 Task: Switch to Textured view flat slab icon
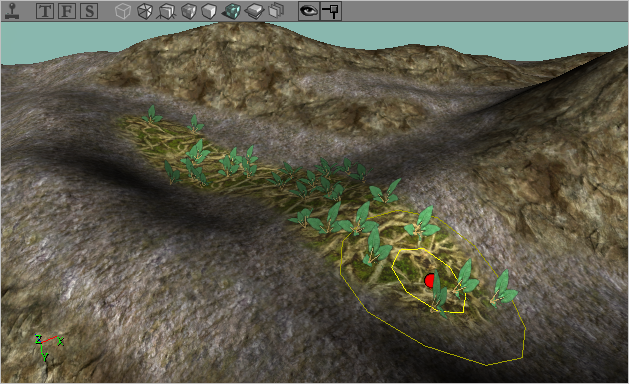coord(254,11)
